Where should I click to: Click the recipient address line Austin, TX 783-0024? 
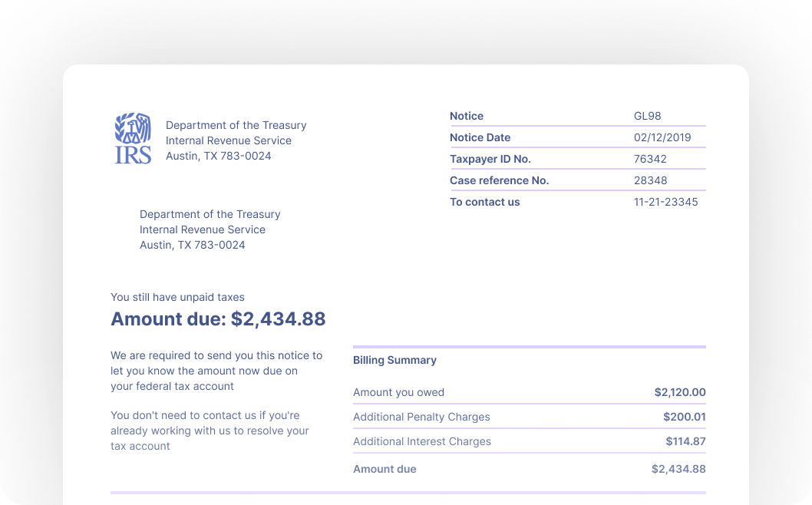192,245
